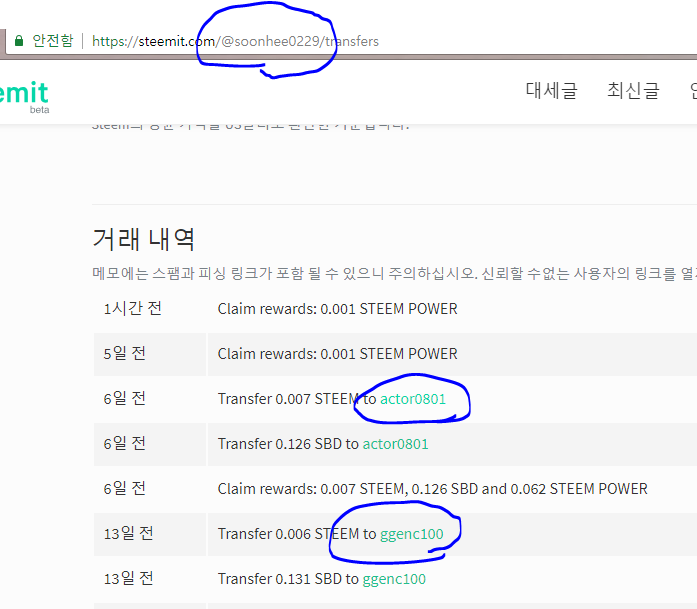Viewport: 697px width, 609px height.
Task: Click the Transfer 0.006 STEEM text
Action: point(288,534)
